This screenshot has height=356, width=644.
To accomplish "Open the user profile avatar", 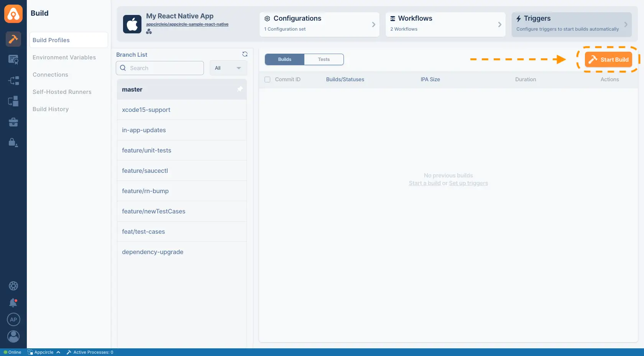I will point(13,336).
